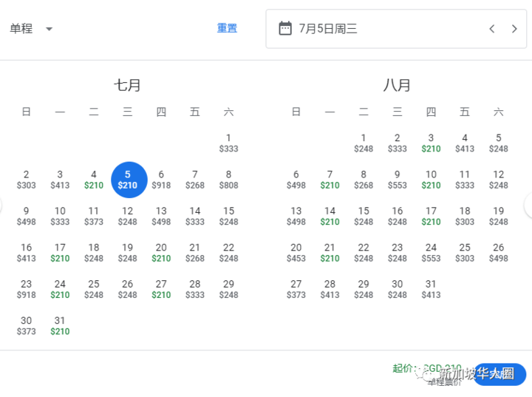Select August 14 with $210 fare
This screenshot has width=532, height=397.
pyautogui.click(x=330, y=216)
